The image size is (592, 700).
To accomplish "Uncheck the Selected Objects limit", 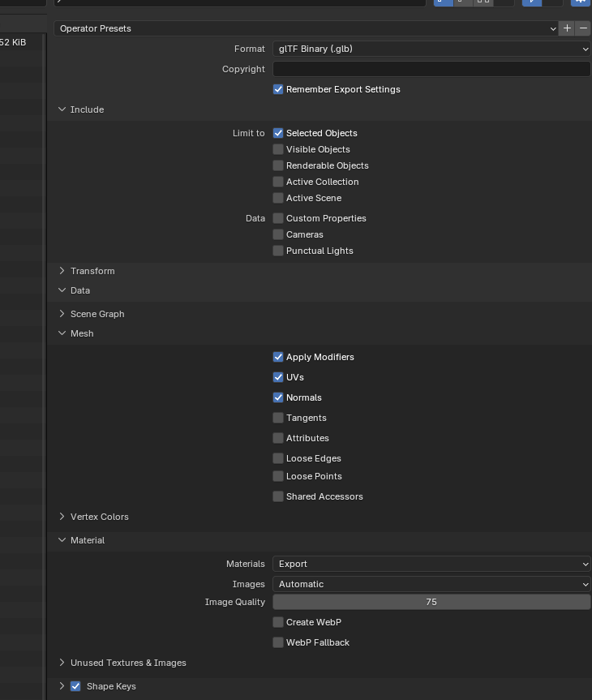I will [278, 133].
